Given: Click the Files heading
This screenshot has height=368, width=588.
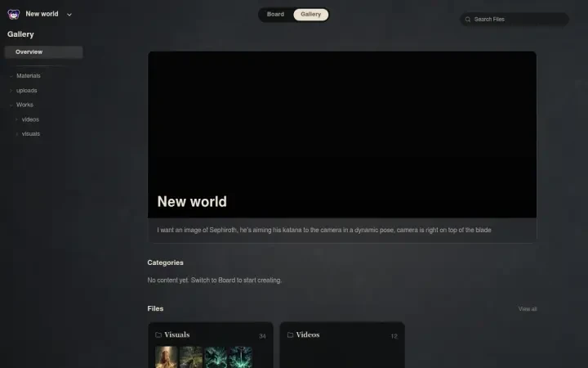Looking at the screenshot, I should coord(155,308).
